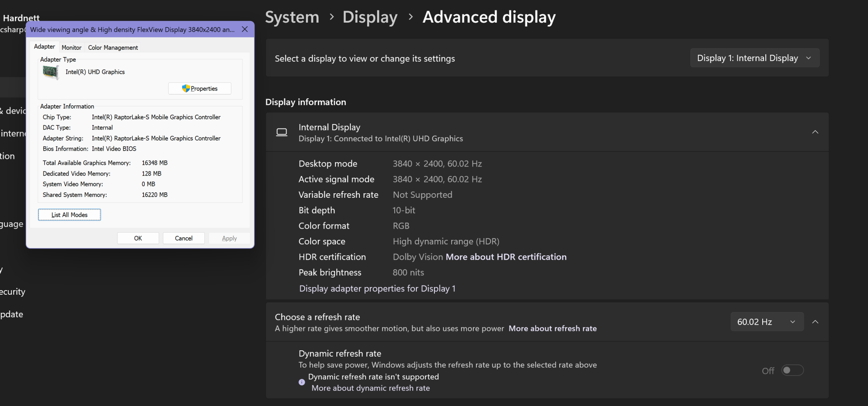This screenshot has height=406, width=868.
Task: Collapse the Choose a refresh rate section
Action: pyautogui.click(x=815, y=322)
